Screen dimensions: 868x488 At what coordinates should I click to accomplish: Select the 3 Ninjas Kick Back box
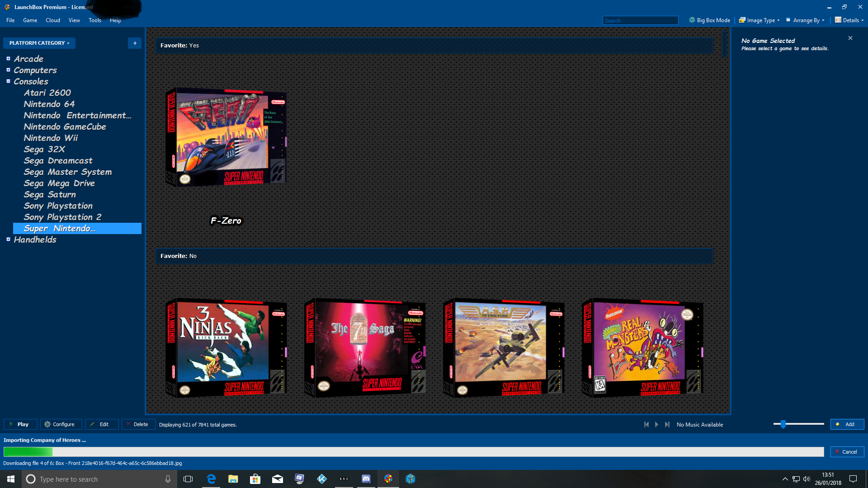[226, 348]
